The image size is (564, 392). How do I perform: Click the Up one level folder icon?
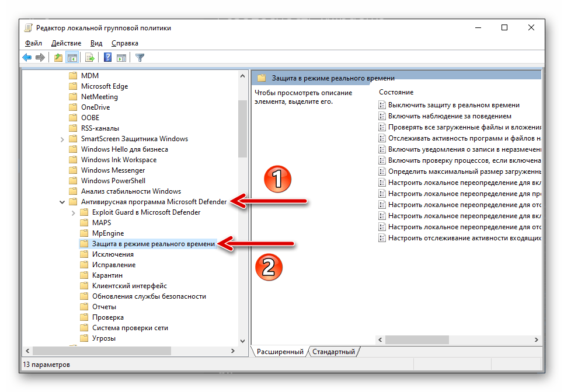[x=58, y=58]
